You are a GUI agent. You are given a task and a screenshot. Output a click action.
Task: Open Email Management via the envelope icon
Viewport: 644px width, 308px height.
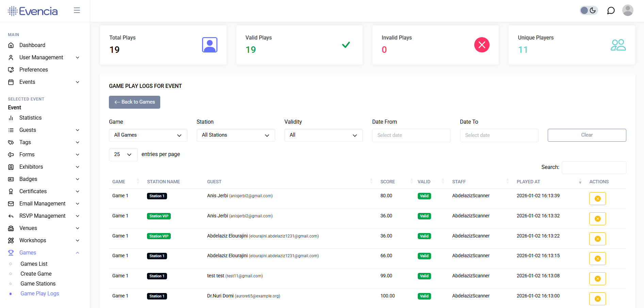click(11, 203)
